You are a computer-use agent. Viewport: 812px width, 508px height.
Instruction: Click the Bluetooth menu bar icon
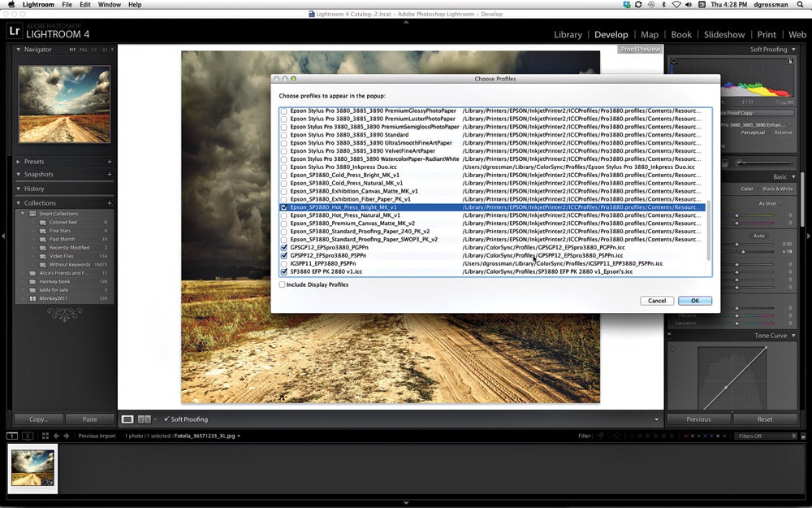click(x=664, y=5)
